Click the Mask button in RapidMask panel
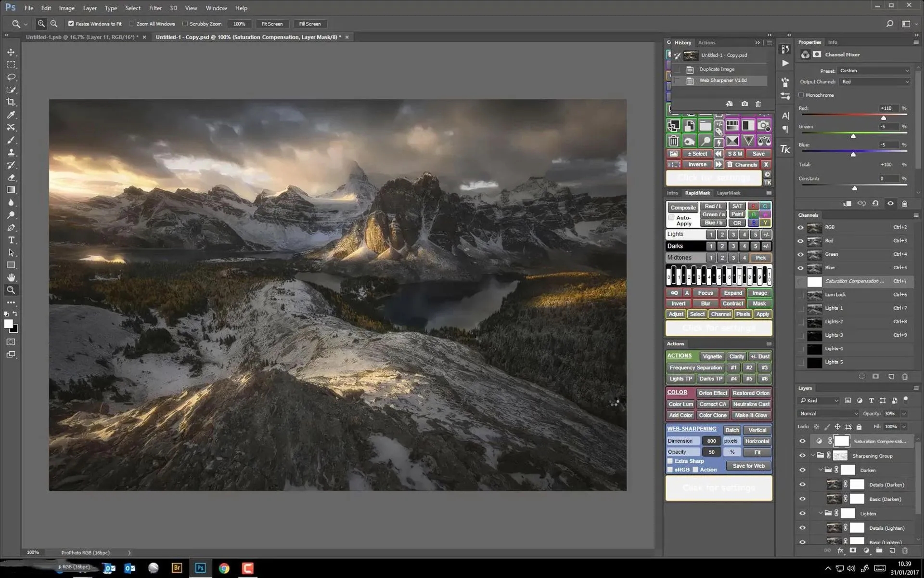The height and width of the screenshot is (578, 924). pyautogui.click(x=759, y=303)
